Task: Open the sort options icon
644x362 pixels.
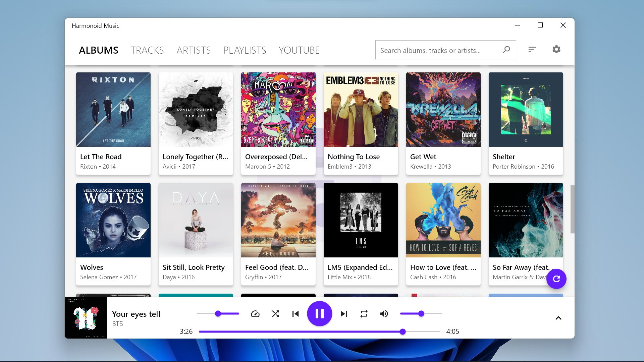Action: pyautogui.click(x=532, y=49)
